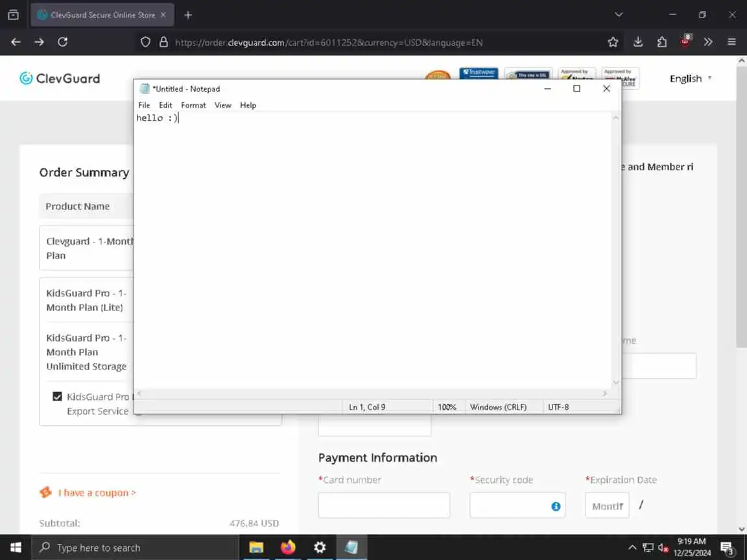Image resolution: width=747 pixels, height=560 pixels.
Task: Open the Notepad Format menu
Action: point(193,105)
